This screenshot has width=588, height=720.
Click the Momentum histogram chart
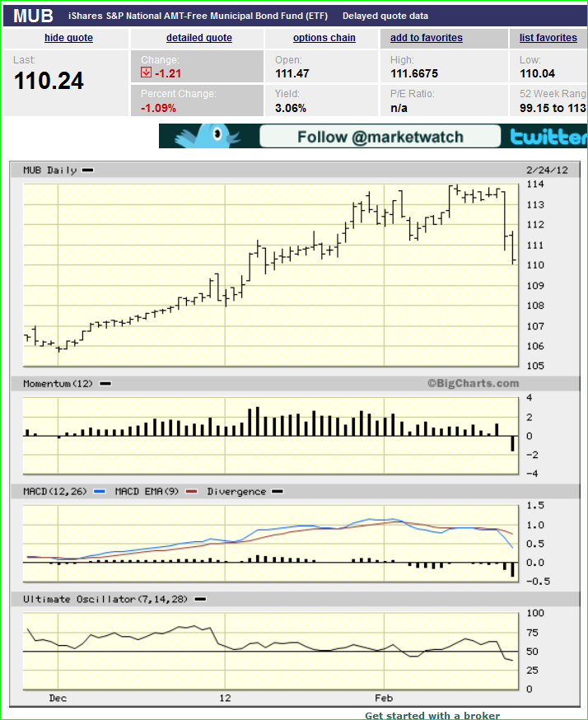(x=271, y=436)
